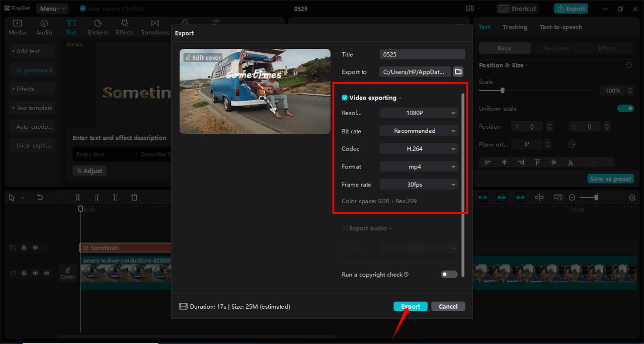Click the folder icon beside Export to path
Image resolution: width=644 pixels, height=344 pixels.
pos(458,72)
